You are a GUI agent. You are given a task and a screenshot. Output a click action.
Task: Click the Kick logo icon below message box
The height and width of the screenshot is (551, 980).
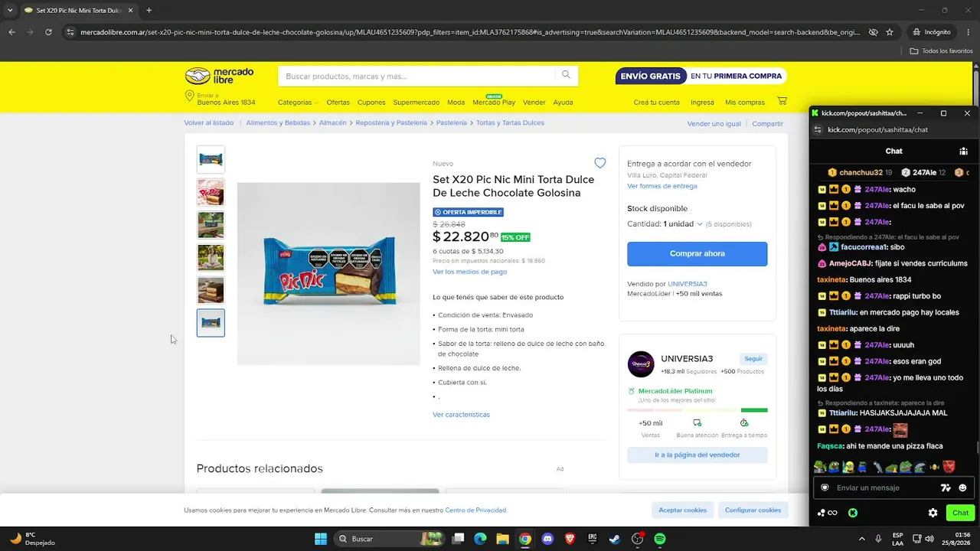[x=852, y=513]
